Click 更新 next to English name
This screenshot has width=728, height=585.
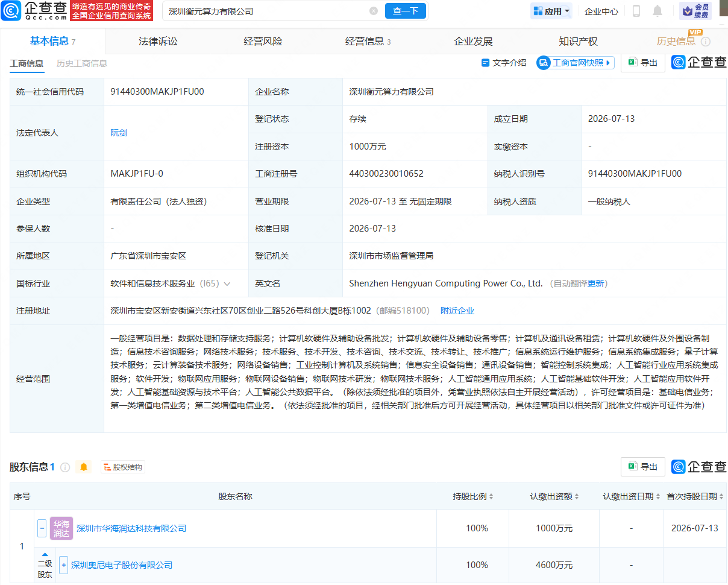pos(596,283)
